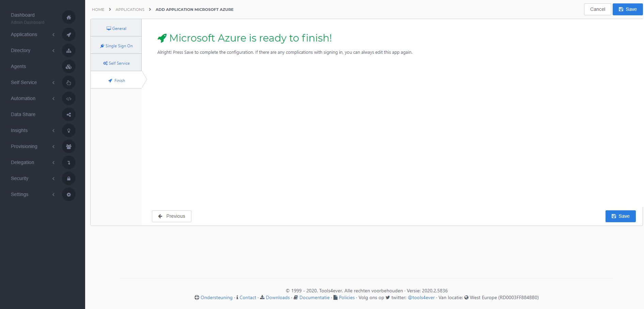This screenshot has width=644, height=309.
Task: Click the Cancel button
Action: [x=598, y=9]
